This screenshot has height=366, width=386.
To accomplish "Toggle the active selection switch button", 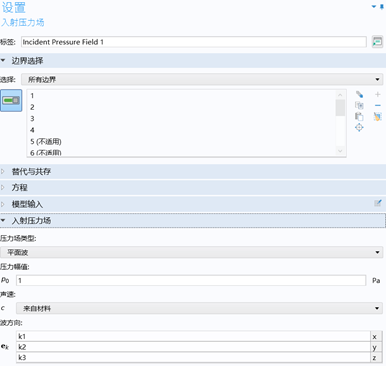I will tap(11, 100).
